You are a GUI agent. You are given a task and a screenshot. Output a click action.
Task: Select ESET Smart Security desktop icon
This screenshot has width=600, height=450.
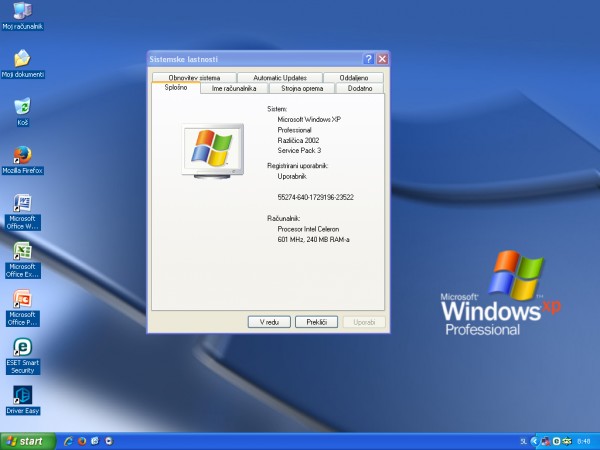tap(23, 356)
